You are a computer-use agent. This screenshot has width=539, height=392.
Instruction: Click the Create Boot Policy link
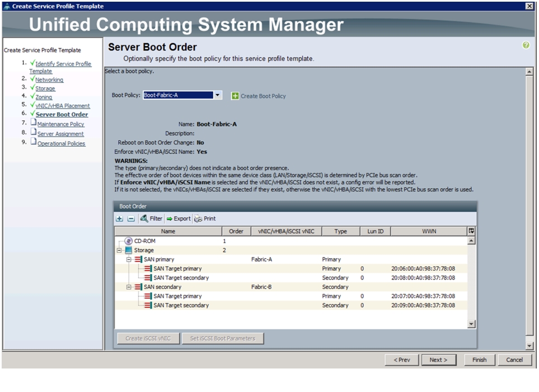click(x=263, y=96)
